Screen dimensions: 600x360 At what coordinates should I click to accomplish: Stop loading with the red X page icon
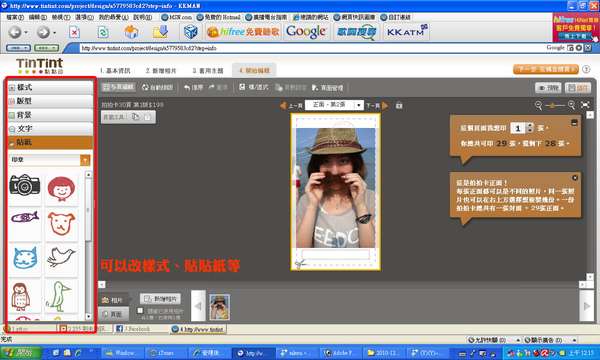74,32
